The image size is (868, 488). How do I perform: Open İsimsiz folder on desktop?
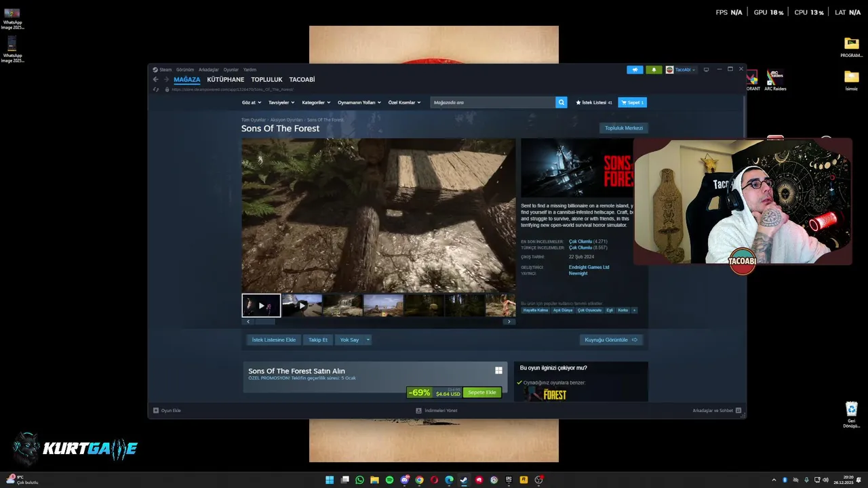click(x=852, y=80)
